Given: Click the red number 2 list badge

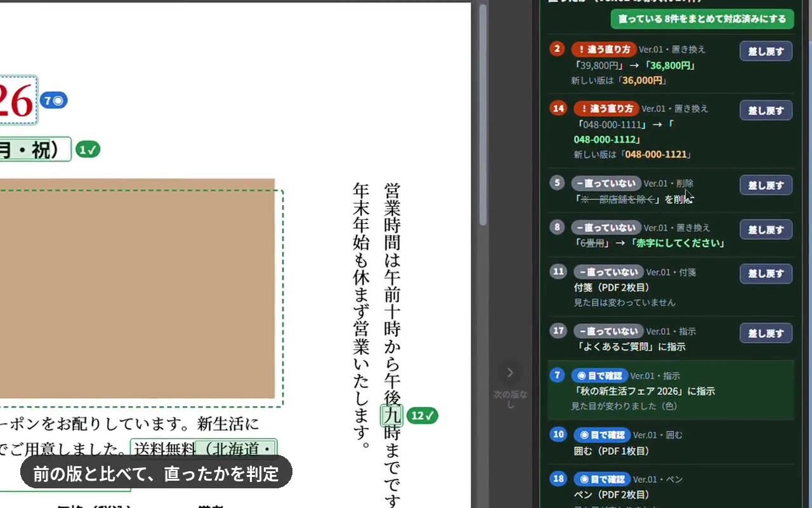Looking at the screenshot, I should click(x=557, y=49).
